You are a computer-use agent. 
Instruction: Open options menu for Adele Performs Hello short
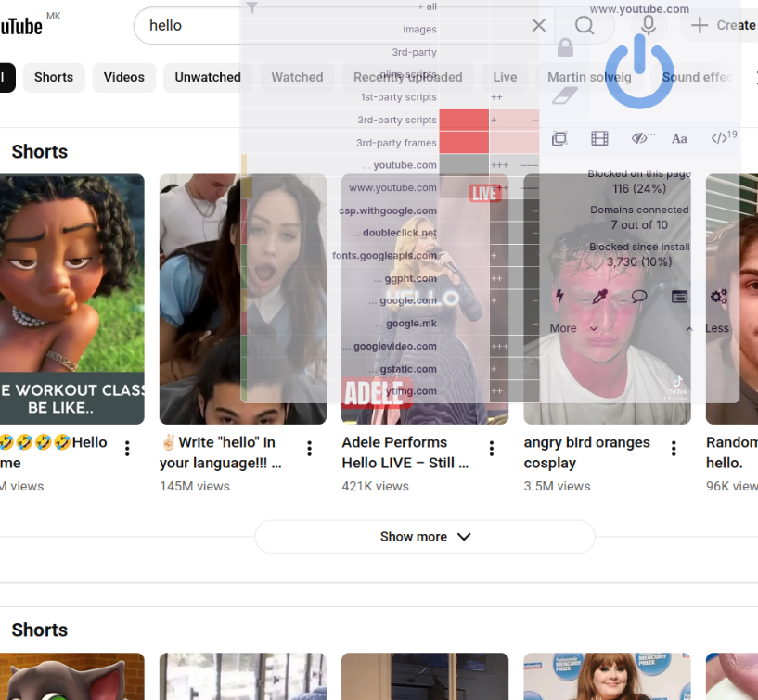[492, 449]
